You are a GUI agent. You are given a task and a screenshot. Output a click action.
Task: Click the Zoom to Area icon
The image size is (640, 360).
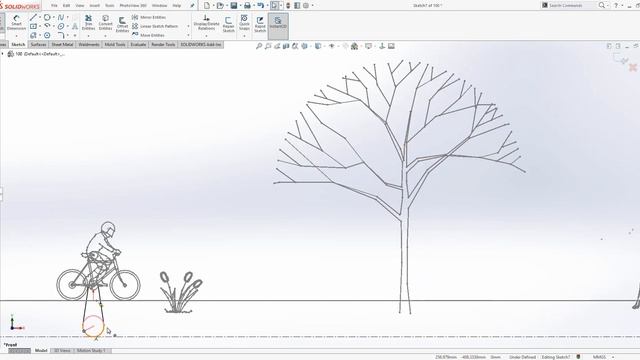coord(268,46)
